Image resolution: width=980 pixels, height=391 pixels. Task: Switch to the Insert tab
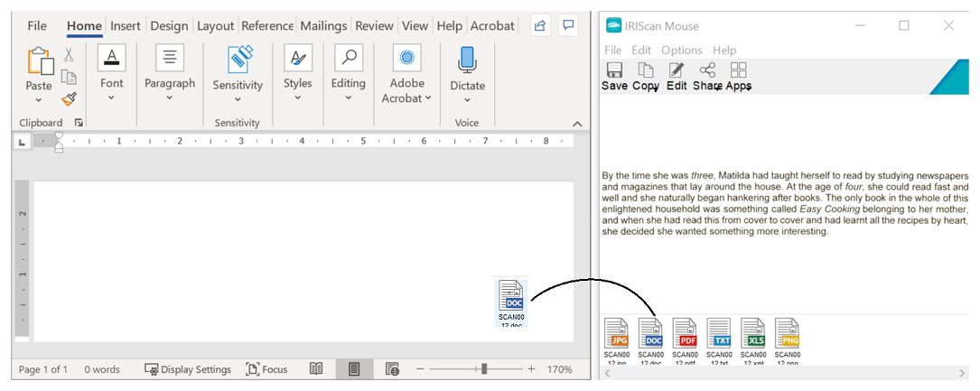pos(126,25)
